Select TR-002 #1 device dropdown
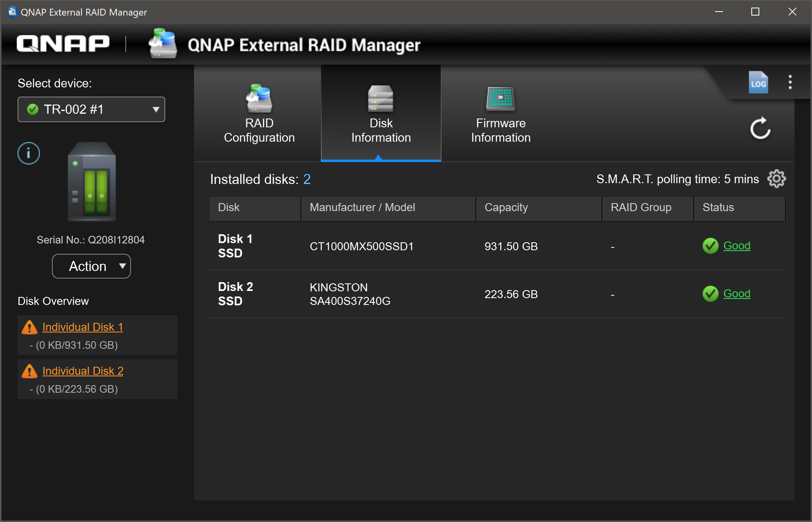 [x=92, y=109]
